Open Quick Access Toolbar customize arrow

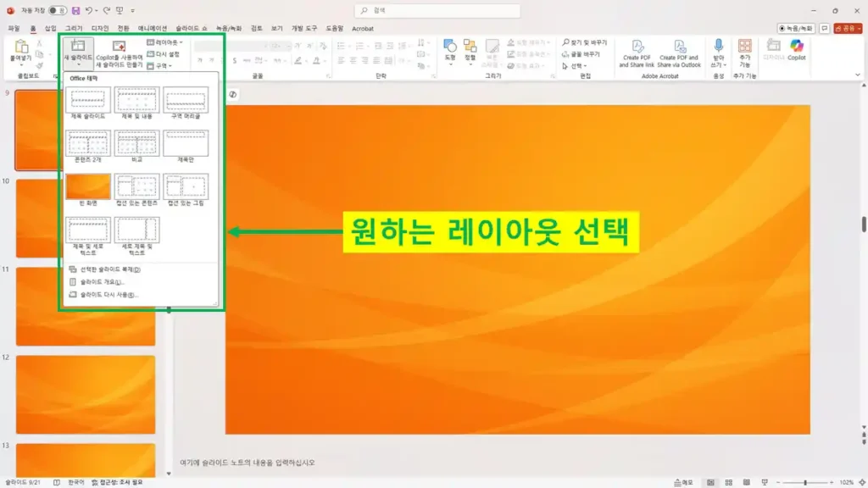(133, 10)
